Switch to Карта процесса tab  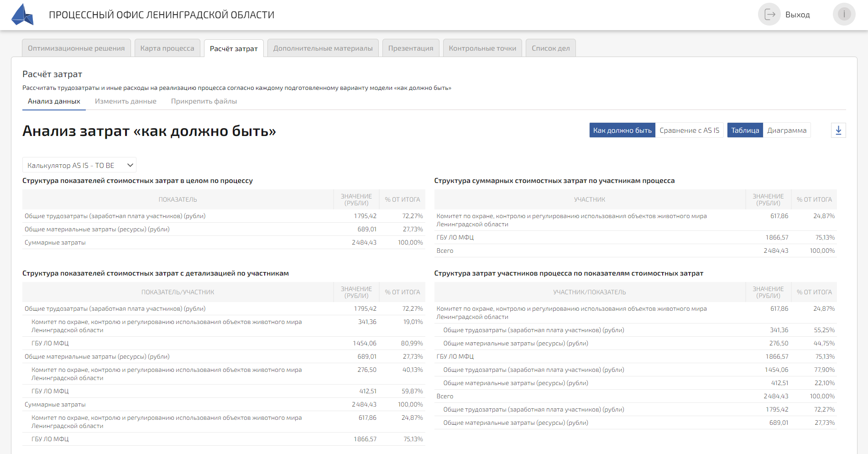[x=167, y=48]
